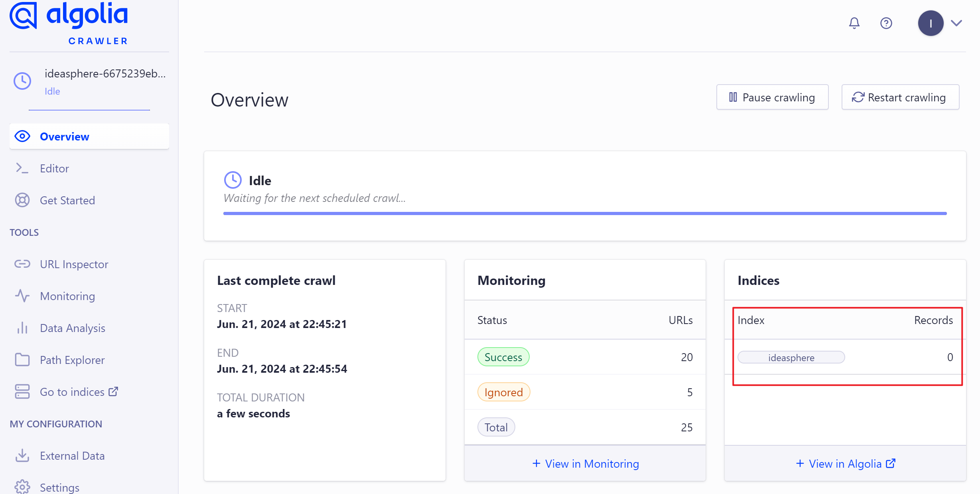This screenshot has height=494, width=980.
Task: Click the plus icon before View in Monitoring
Action: pyautogui.click(x=536, y=463)
